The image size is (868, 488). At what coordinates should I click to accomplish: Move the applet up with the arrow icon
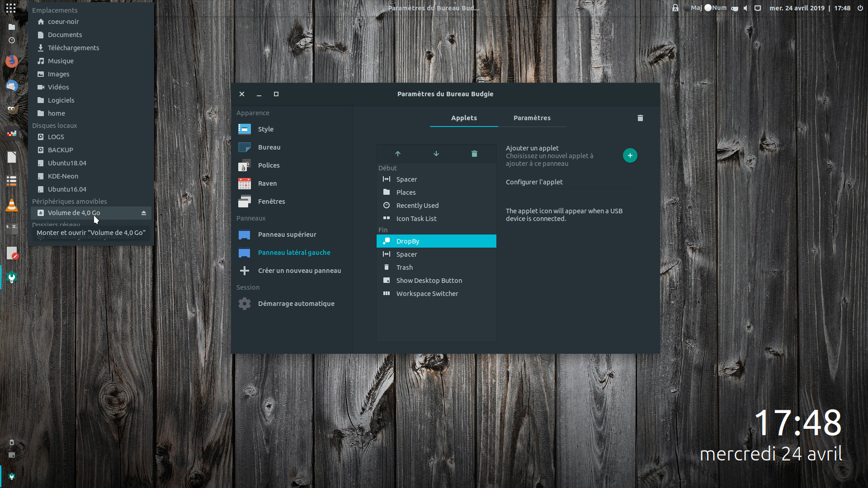click(398, 154)
